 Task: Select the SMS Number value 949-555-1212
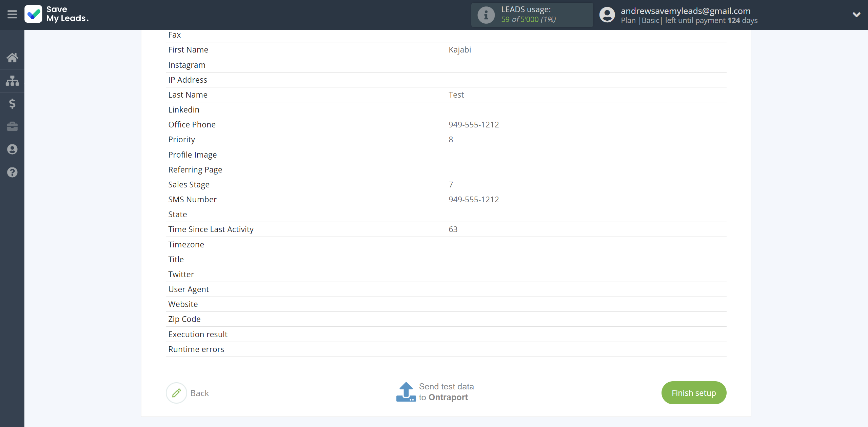coord(474,199)
